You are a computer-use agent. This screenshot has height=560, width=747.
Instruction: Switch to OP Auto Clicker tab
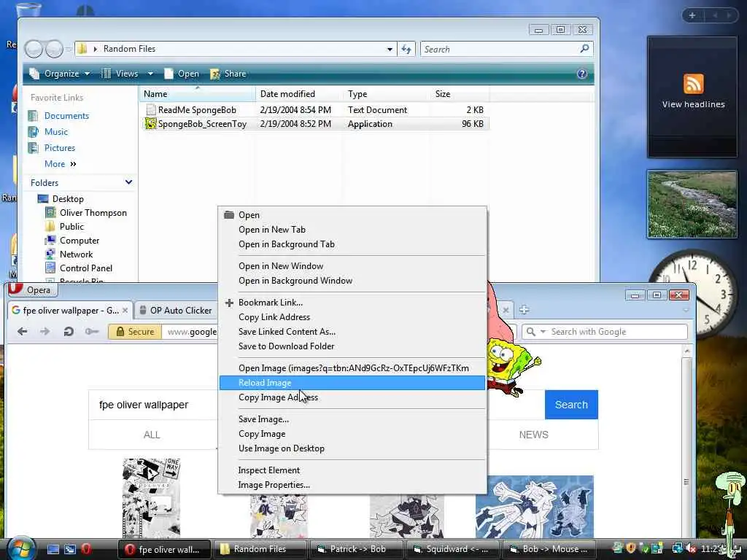[176, 311]
